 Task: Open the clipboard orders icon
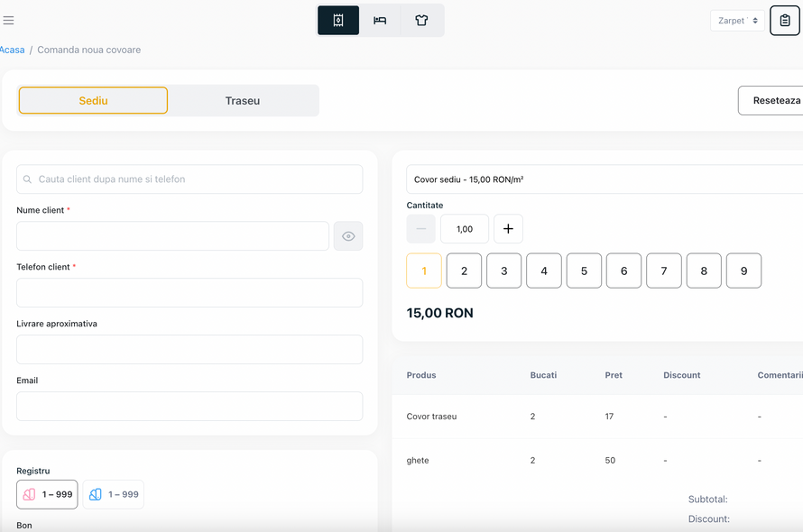(x=785, y=21)
